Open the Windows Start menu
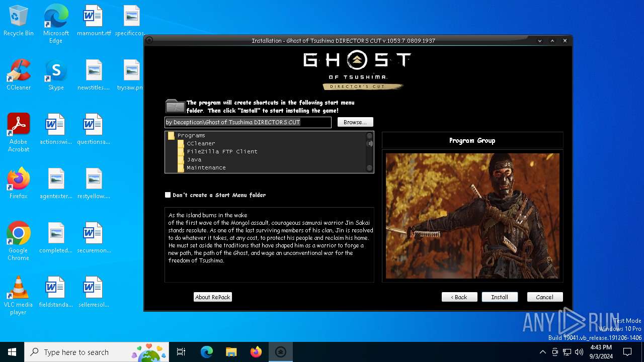This screenshot has height=362, width=644. [x=12, y=352]
